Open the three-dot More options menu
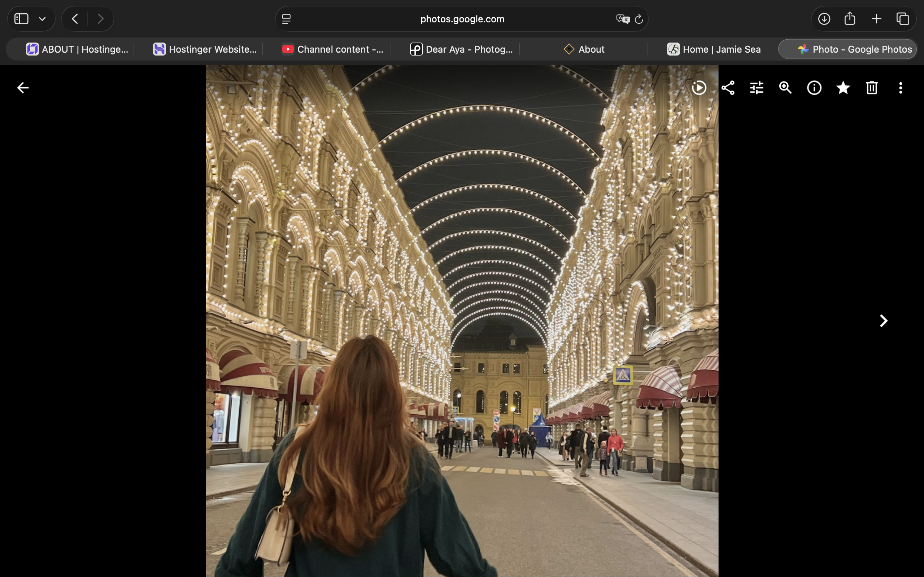This screenshot has width=924, height=577. 900,88
